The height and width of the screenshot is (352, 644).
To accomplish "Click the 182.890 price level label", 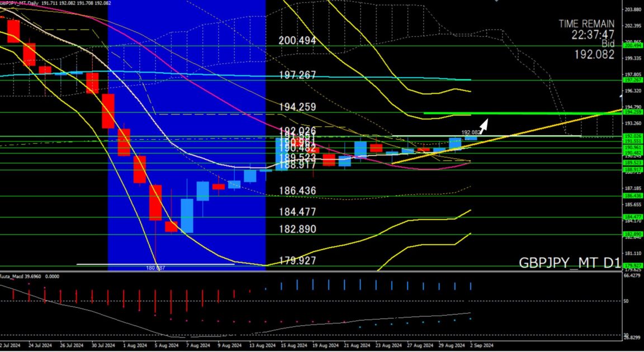I will 297,230.
